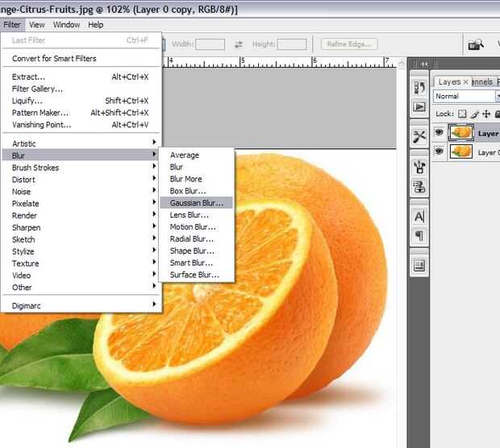Choose Surface Blur
This screenshot has height=448, width=500.
(197, 275)
